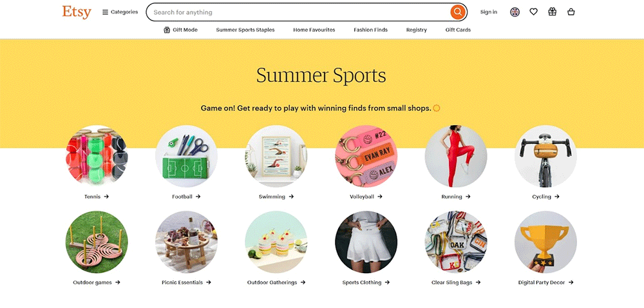This screenshot has width=644, height=308.
Task: Go to Etsy home via logo
Action: coord(77,12)
